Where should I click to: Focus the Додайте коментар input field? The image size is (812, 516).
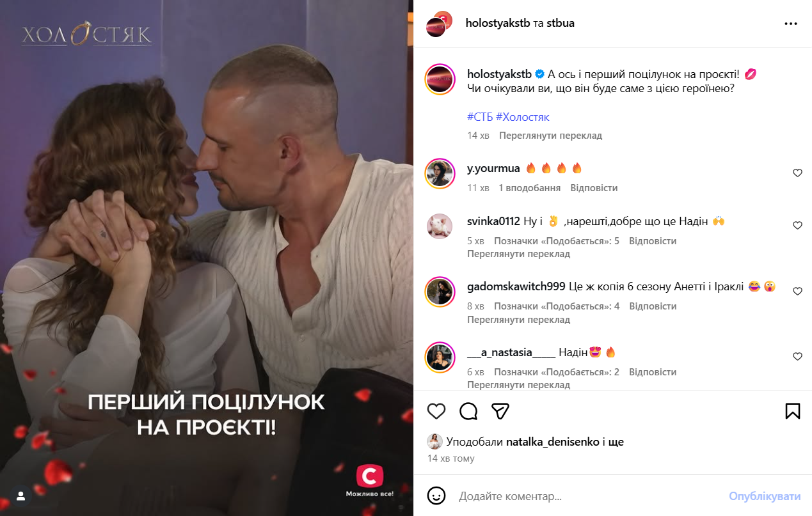589,496
